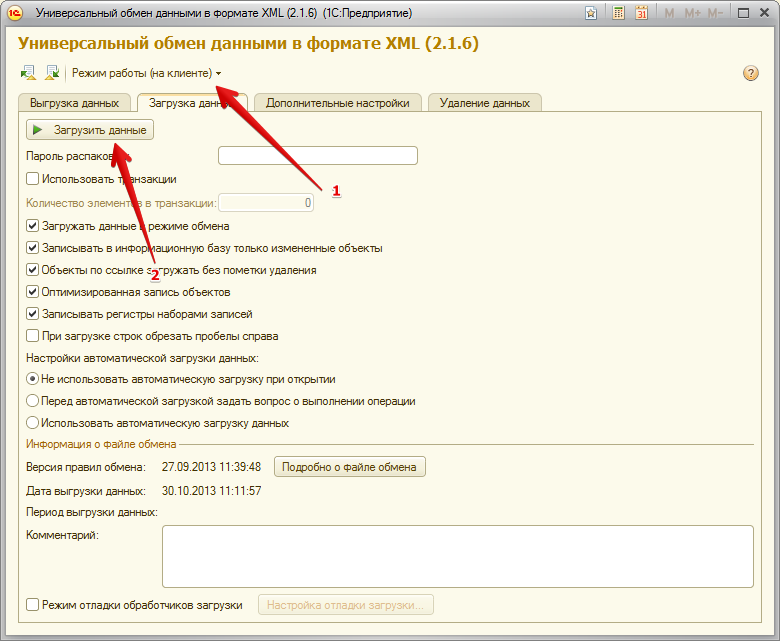Open the calculator icon in the title bar
780x641 pixels.
click(619, 13)
